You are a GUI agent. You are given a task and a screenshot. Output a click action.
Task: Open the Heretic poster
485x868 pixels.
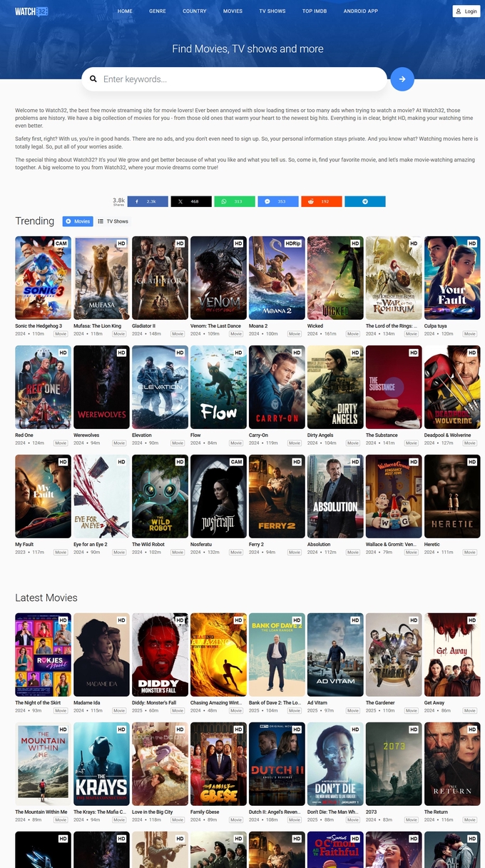pos(452,496)
